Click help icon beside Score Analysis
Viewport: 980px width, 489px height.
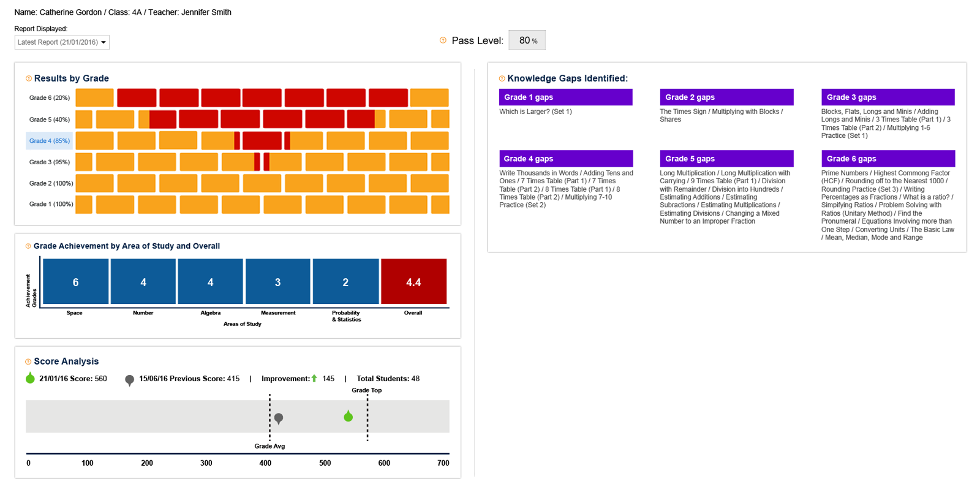click(28, 362)
